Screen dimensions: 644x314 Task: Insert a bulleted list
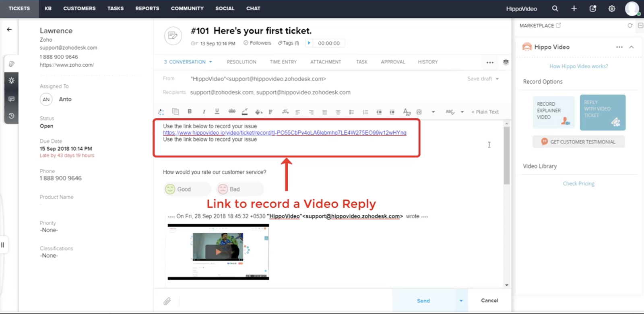point(351,112)
